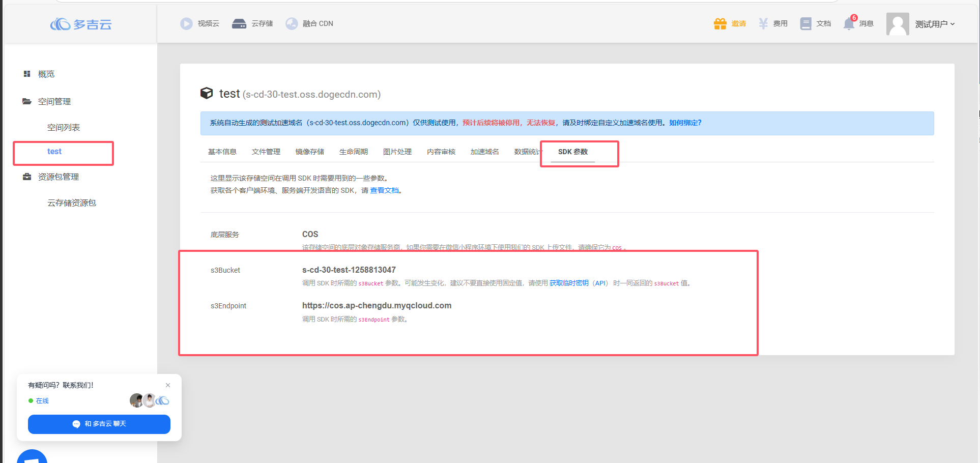Switch to 镜像存储 tab

310,152
